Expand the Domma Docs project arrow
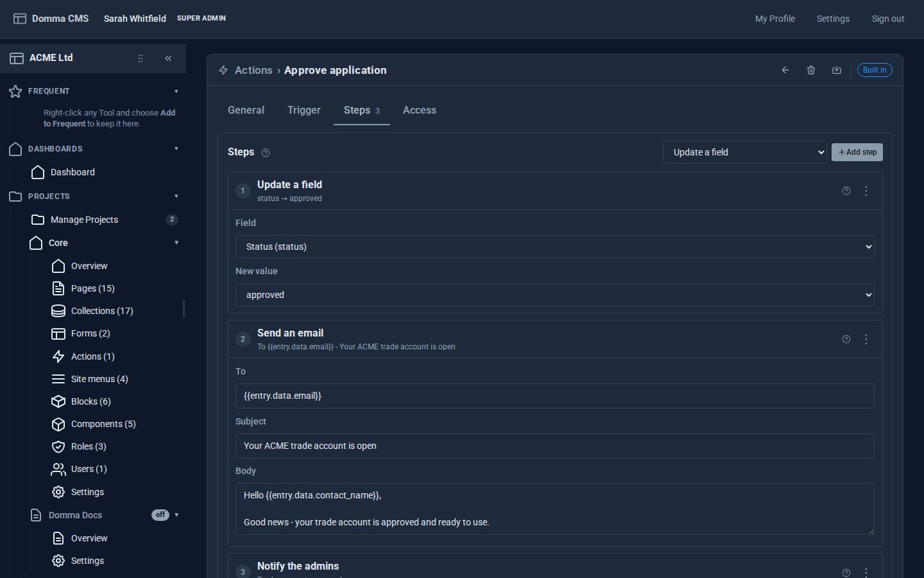Viewport: 924px width, 578px height. tap(176, 515)
